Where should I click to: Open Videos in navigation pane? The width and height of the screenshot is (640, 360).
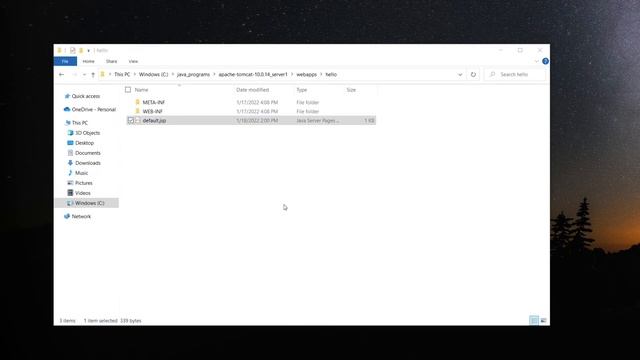tap(83, 193)
